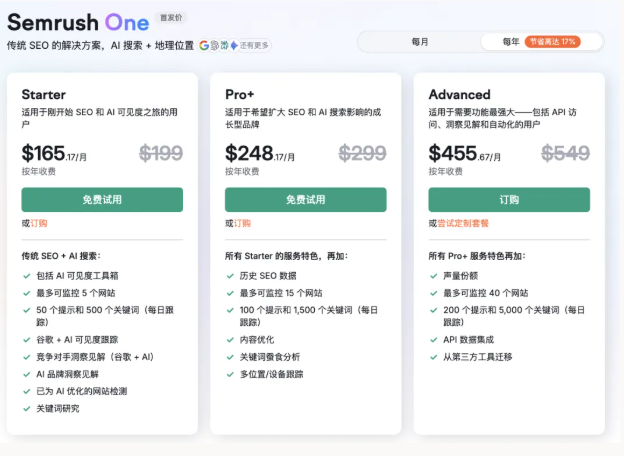Open 订购 link under Starter plan

39,223
